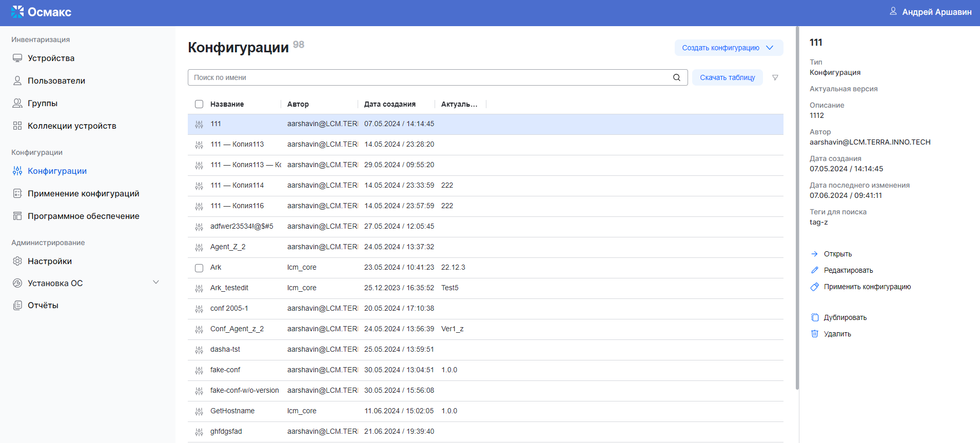Viewport: 980px width, 443px height.
Task: Go to Пользователи section
Action: [56, 80]
